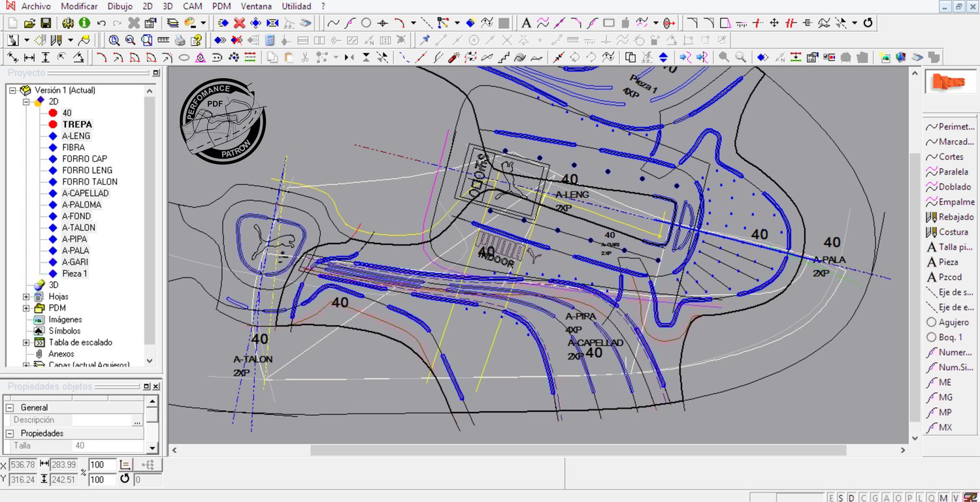Click the undo arrow icon
This screenshot has height=502, width=980.
coord(101,23)
